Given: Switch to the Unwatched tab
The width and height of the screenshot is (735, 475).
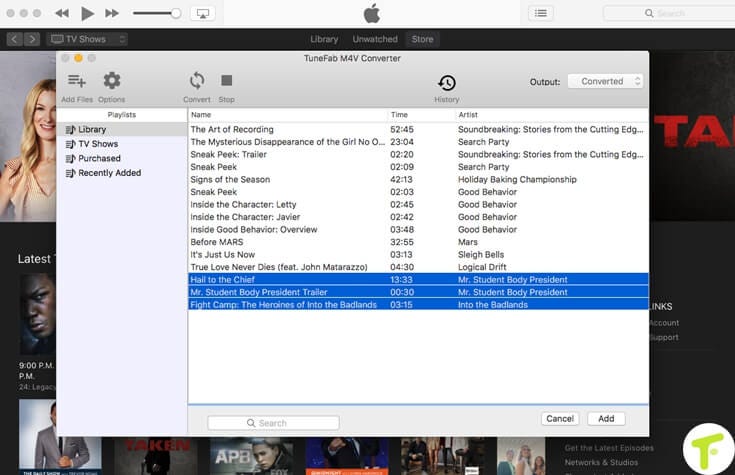Looking at the screenshot, I should click(x=375, y=39).
